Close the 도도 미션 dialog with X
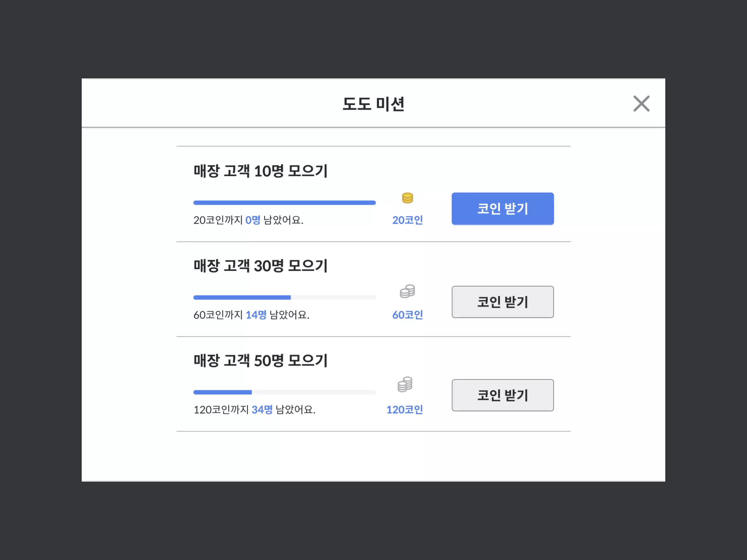747x560 pixels. [x=641, y=104]
